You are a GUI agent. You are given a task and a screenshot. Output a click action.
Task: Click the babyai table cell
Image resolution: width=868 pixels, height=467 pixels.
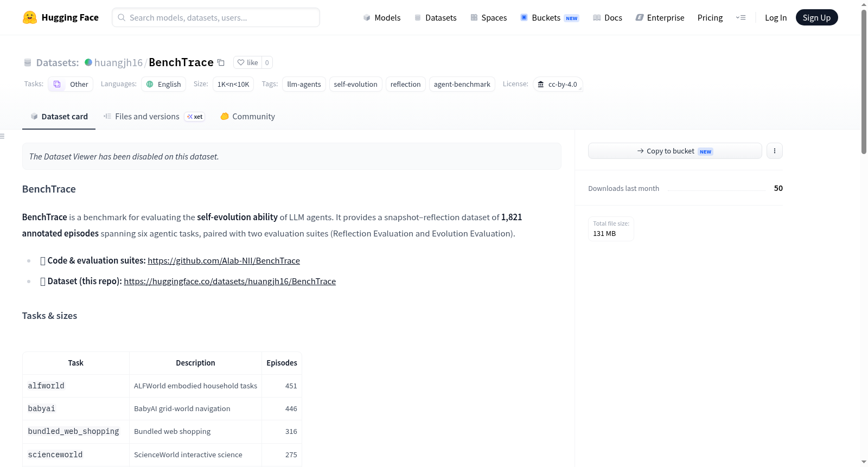75,408
